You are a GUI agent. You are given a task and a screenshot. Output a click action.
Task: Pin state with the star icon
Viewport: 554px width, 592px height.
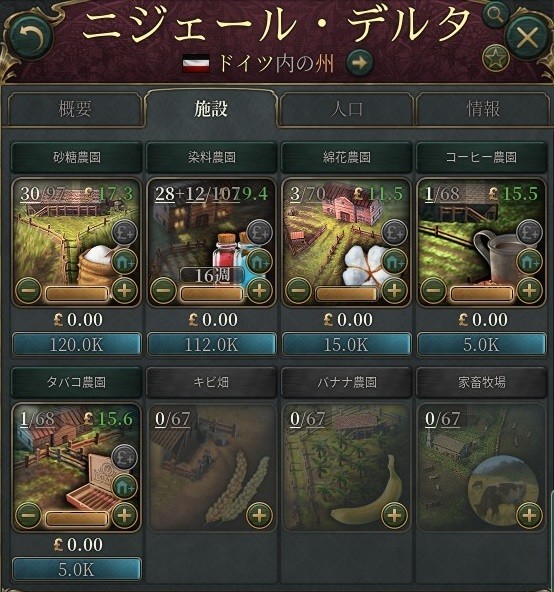495,59
